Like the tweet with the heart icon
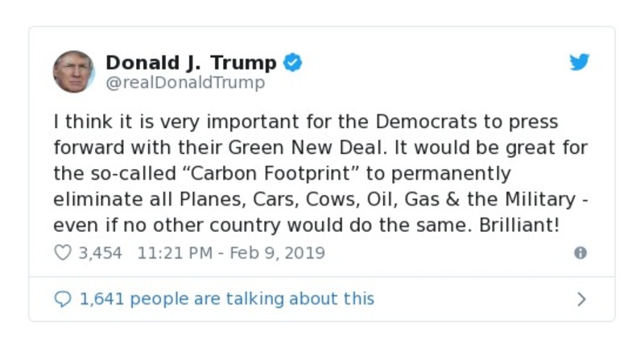 click(63, 253)
